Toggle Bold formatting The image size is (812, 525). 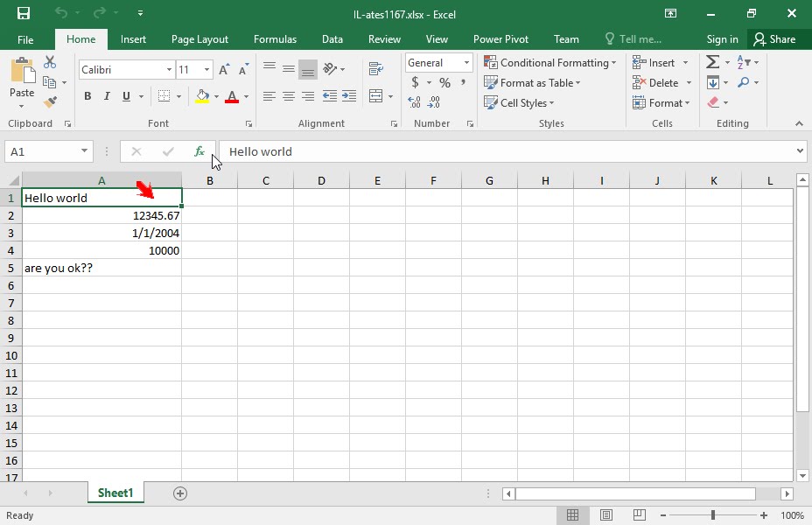[87, 96]
